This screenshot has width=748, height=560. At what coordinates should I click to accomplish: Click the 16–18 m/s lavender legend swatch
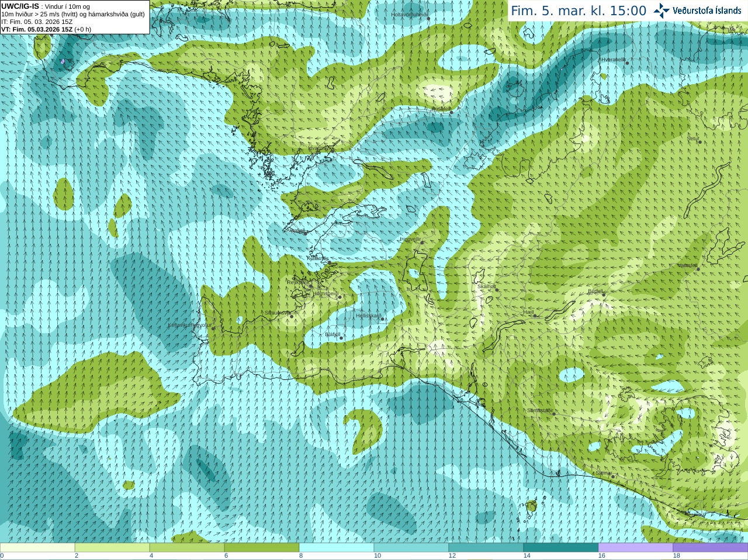click(636, 548)
